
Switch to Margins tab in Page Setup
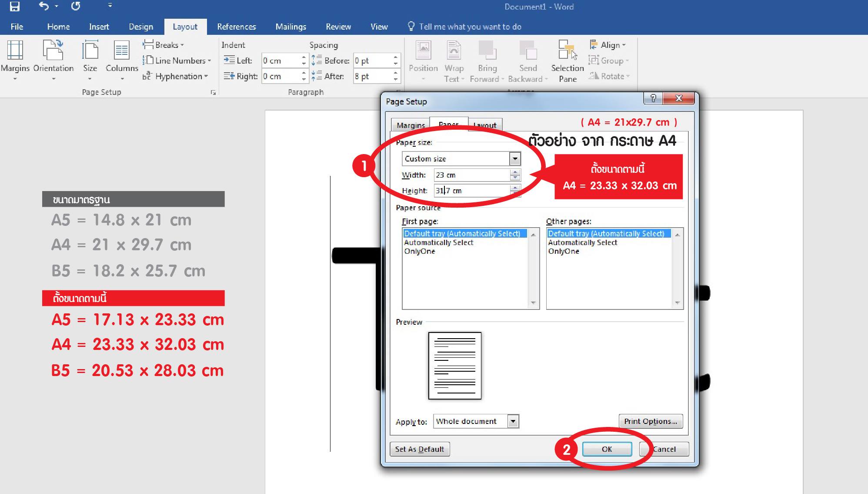410,125
